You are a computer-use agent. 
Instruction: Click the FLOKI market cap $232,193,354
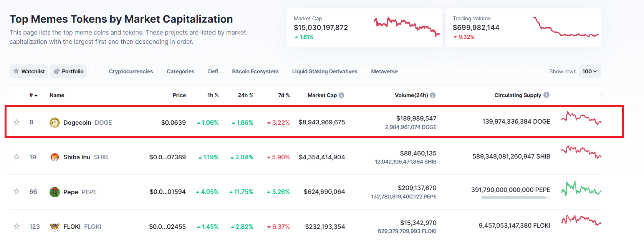[325, 226]
